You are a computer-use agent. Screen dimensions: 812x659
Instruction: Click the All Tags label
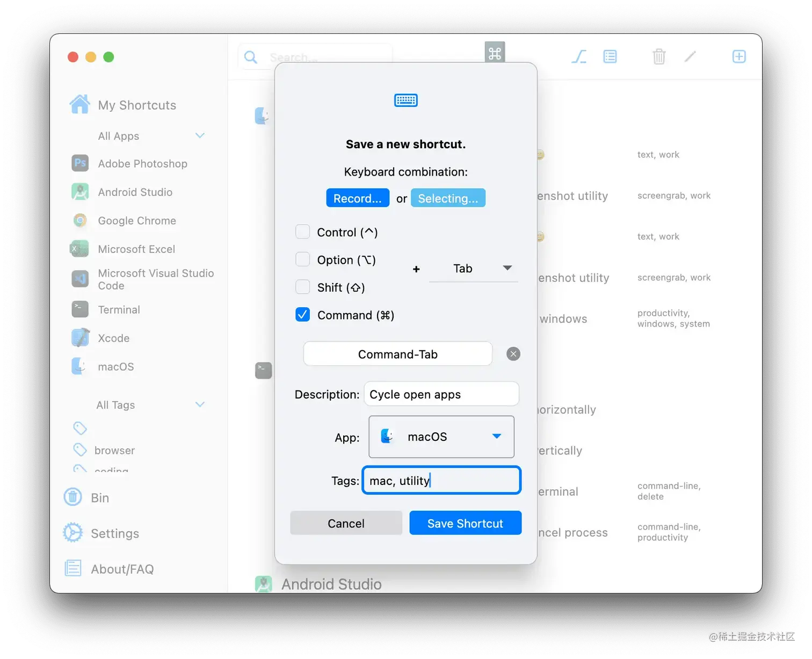pos(115,405)
